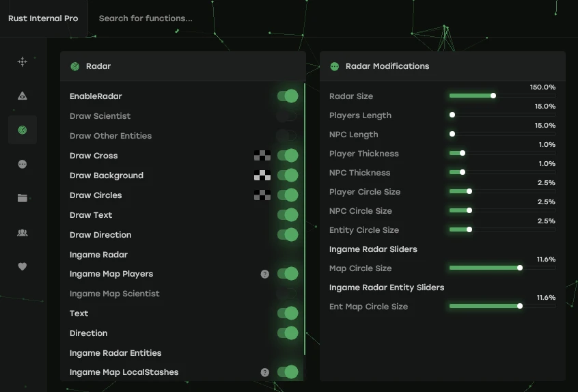Adjust the Player Circle Size slider
The width and height of the screenshot is (578, 392).
[x=502, y=191]
